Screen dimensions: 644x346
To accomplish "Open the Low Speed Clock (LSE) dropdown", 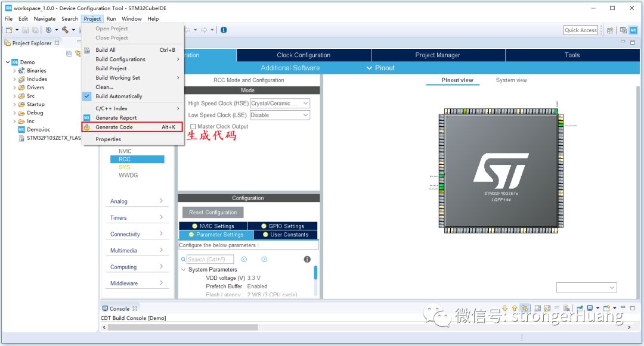I will [x=280, y=115].
